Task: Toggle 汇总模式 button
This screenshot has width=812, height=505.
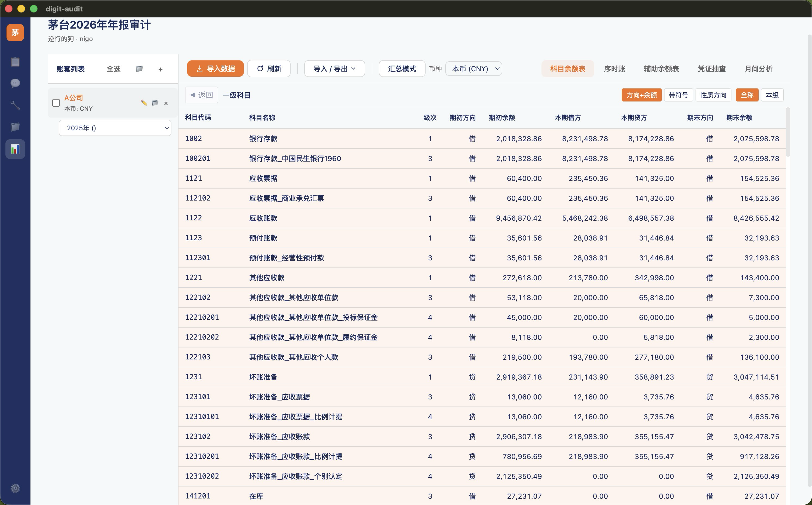Action: (402, 69)
